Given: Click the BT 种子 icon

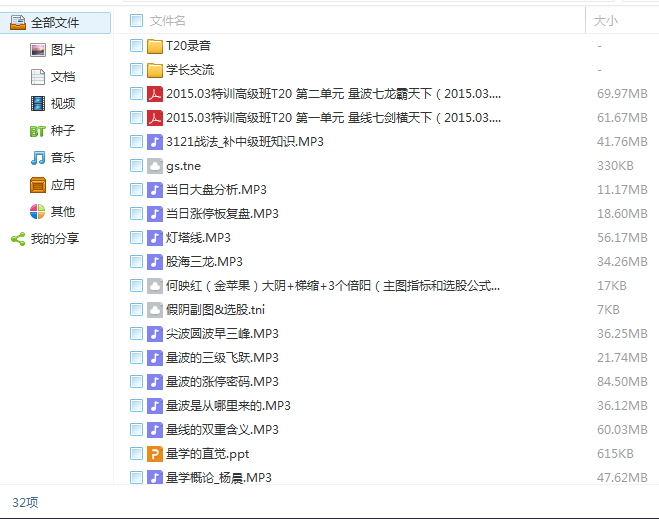Looking at the screenshot, I should 37,132.
